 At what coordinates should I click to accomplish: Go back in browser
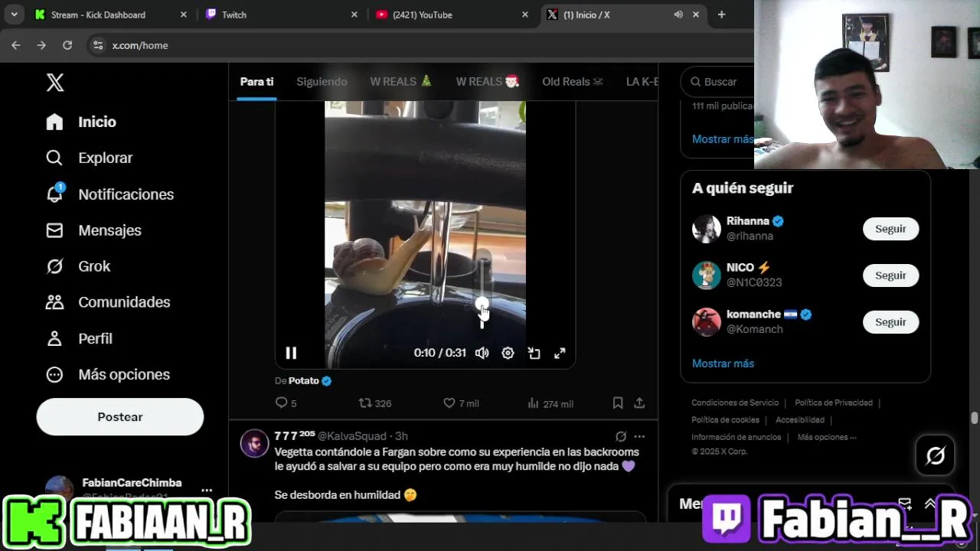[16, 45]
